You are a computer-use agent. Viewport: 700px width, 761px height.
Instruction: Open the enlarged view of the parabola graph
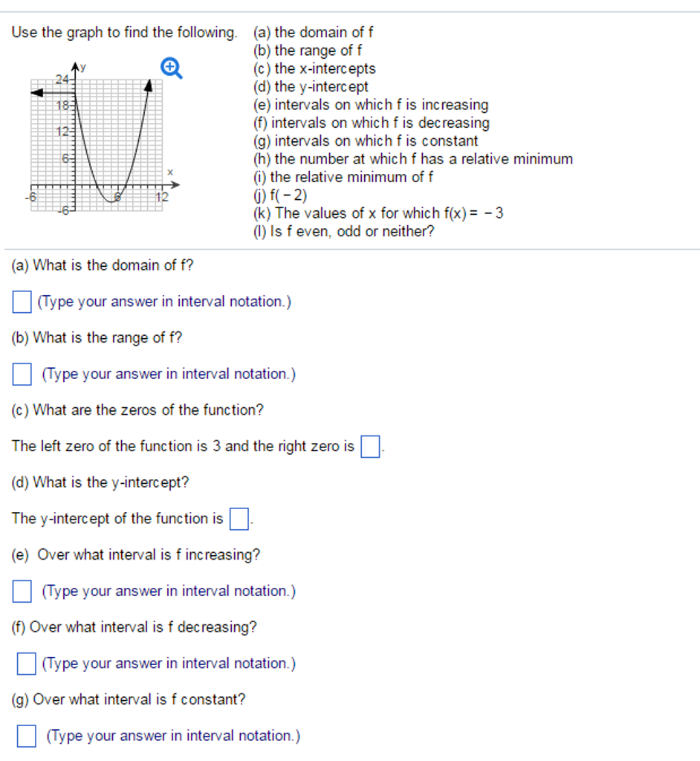click(x=172, y=67)
